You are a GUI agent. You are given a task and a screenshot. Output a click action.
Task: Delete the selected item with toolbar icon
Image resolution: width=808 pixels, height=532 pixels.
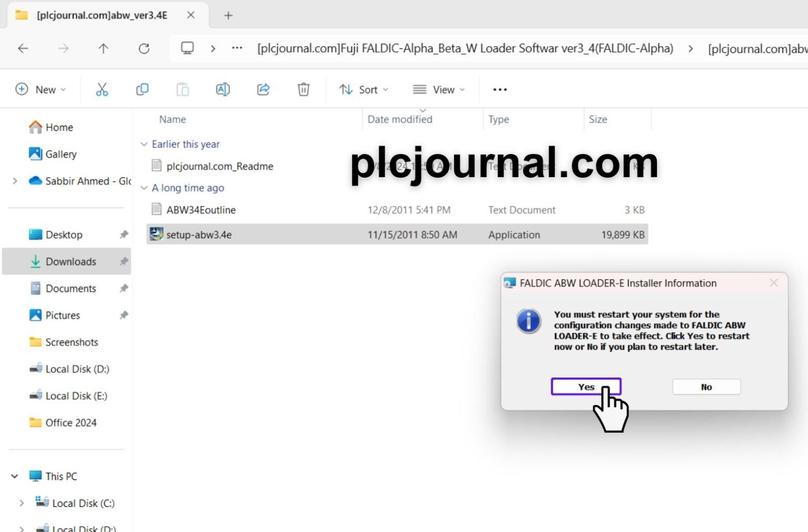pos(304,89)
